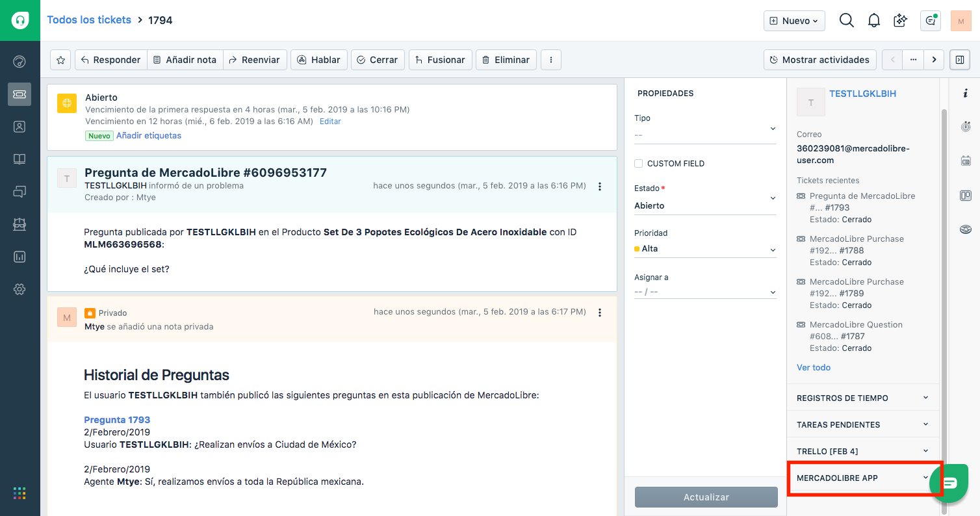The image size is (980, 516).
Task: Go to previous ticket arrow
Action: [892, 60]
